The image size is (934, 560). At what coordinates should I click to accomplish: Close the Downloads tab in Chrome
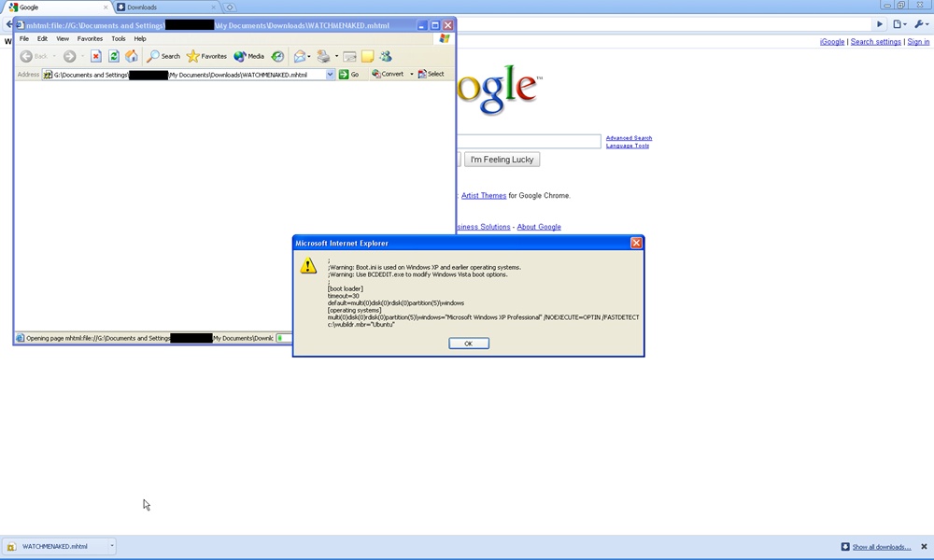(214, 7)
